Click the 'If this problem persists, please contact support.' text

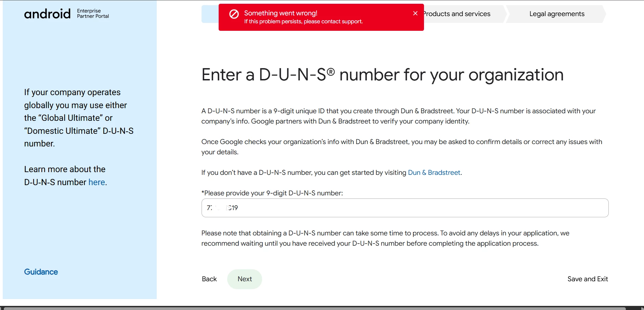[x=303, y=22]
